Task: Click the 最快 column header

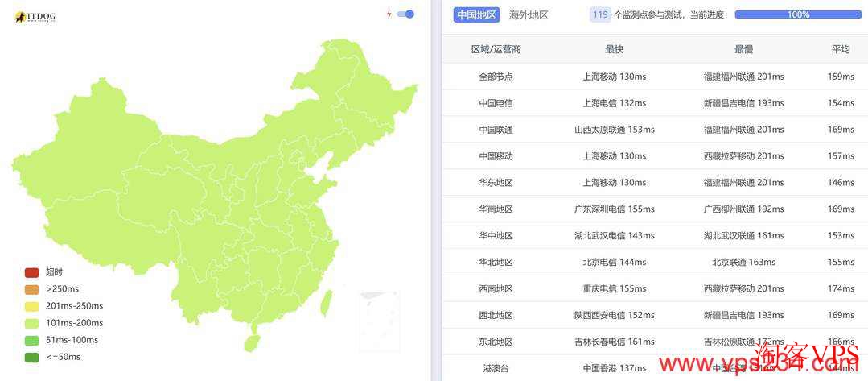Action: pos(615,49)
